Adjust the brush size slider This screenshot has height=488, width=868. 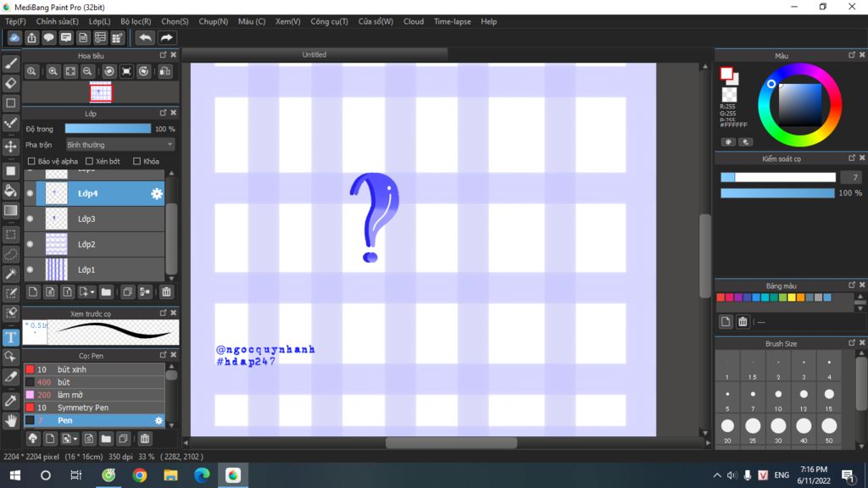778,177
